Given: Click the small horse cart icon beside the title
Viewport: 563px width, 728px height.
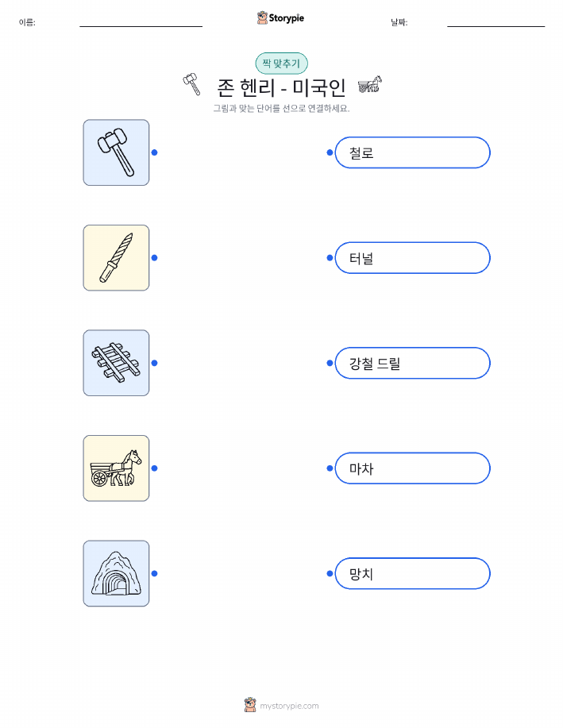Looking at the screenshot, I should coord(370,84).
